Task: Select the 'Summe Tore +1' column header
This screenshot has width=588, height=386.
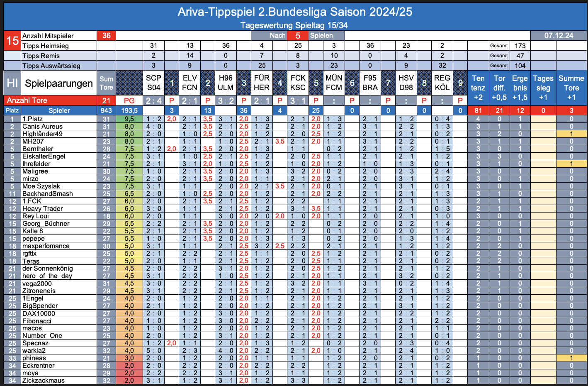Action: pyautogui.click(x=571, y=88)
